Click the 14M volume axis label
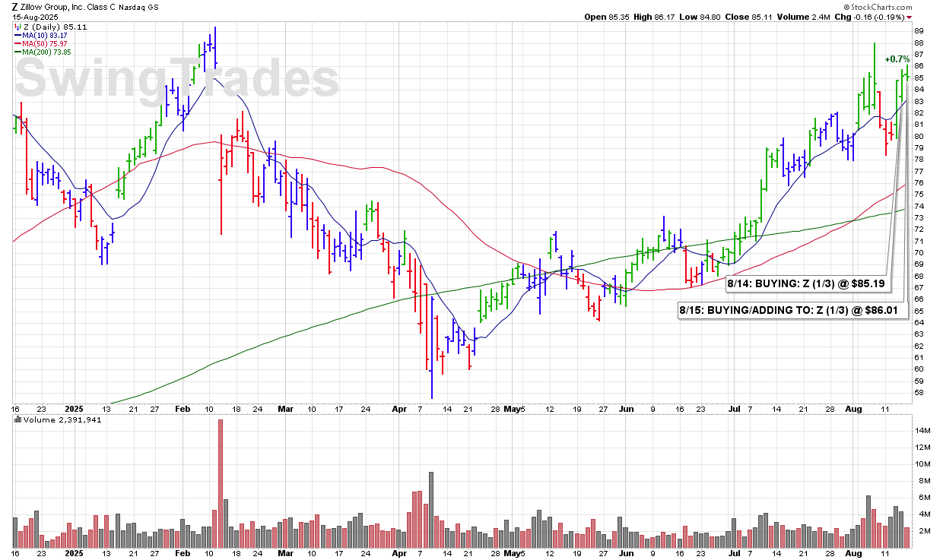 coord(922,431)
